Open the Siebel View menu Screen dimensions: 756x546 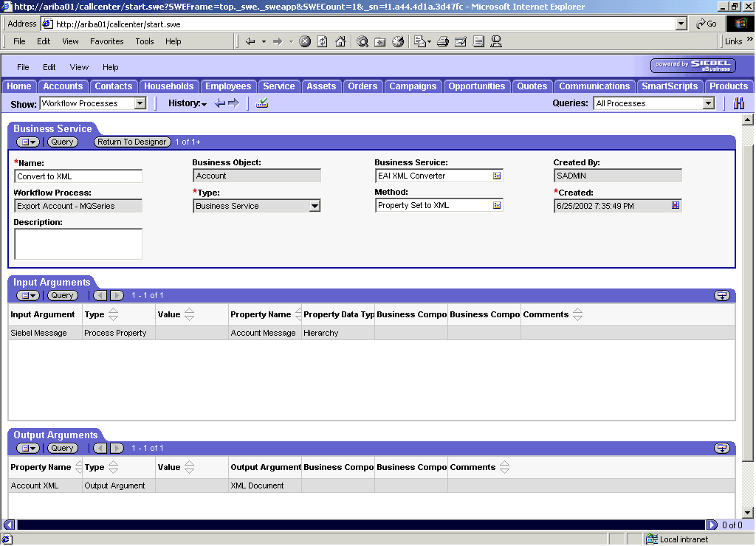[79, 67]
